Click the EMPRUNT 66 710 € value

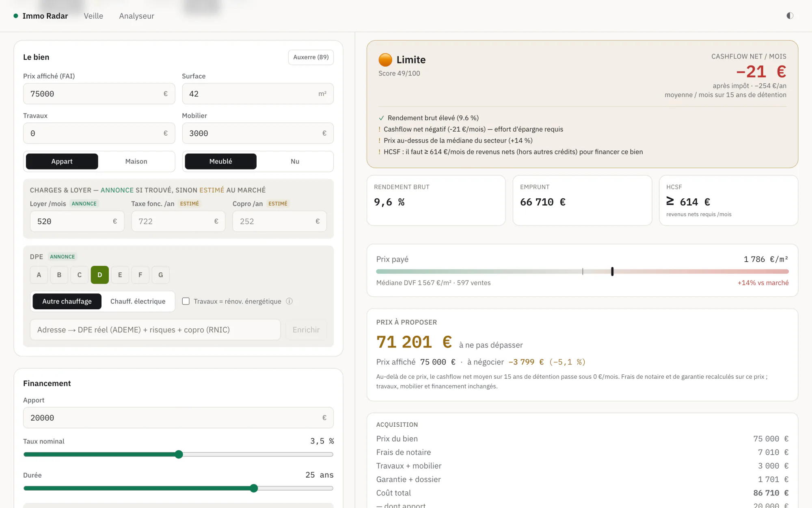pos(543,202)
